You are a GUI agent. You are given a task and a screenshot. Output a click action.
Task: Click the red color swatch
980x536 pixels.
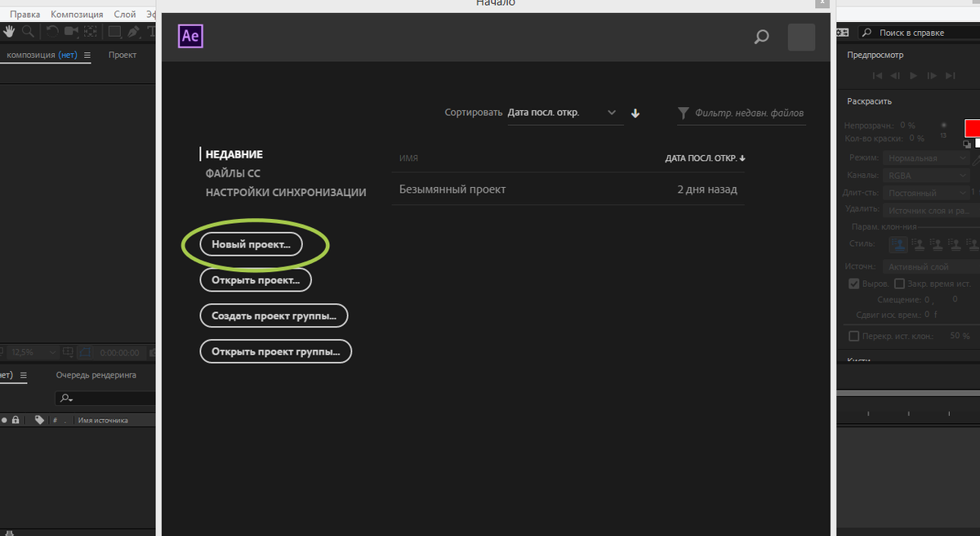[x=972, y=128]
